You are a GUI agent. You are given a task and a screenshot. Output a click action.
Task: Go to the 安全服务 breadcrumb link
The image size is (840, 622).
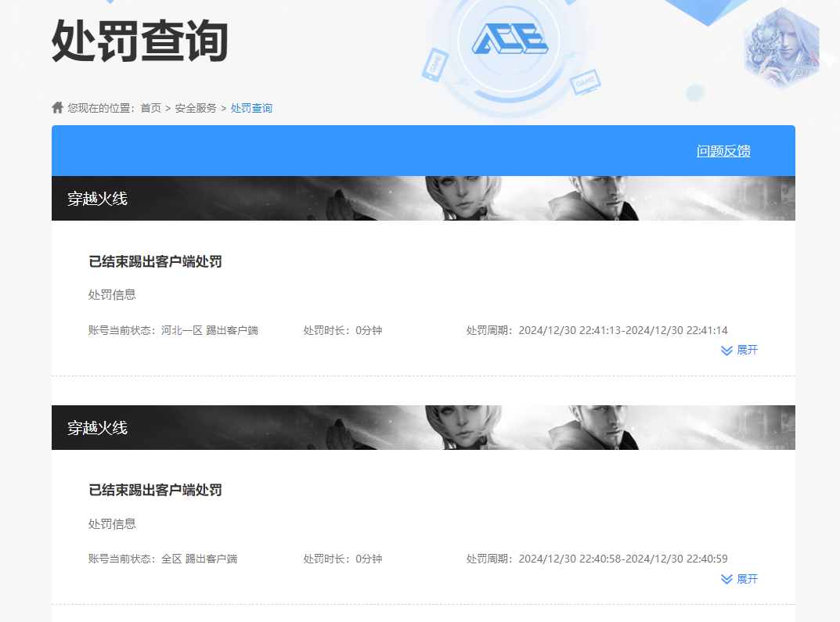point(196,108)
